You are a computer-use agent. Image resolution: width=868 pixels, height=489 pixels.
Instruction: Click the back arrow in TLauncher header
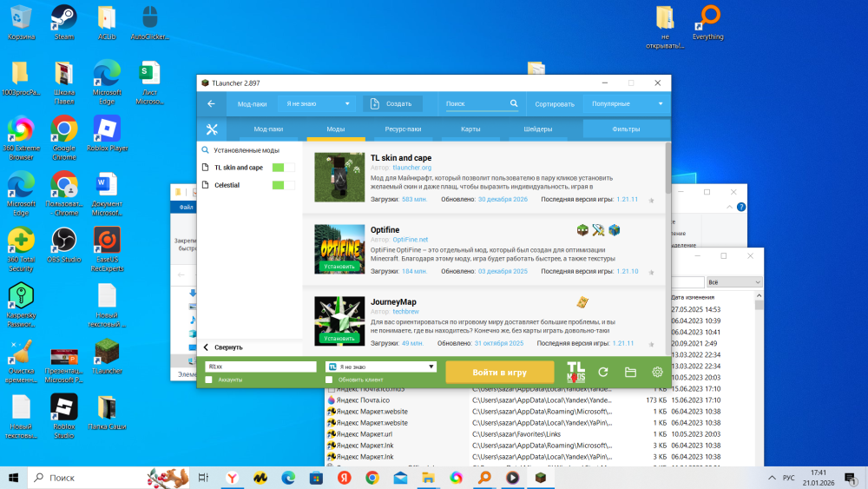click(211, 103)
